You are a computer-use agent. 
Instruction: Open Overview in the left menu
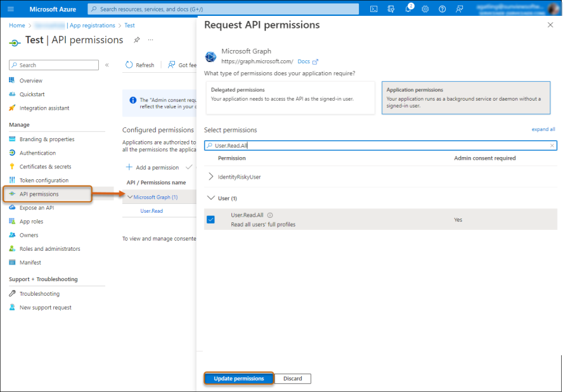click(31, 80)
